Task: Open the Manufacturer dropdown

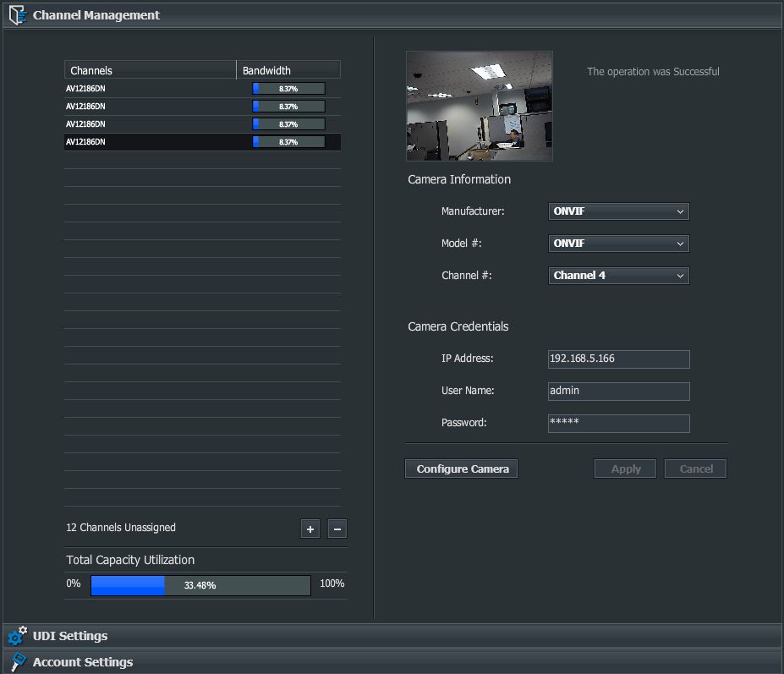Action: pos(618,211)
